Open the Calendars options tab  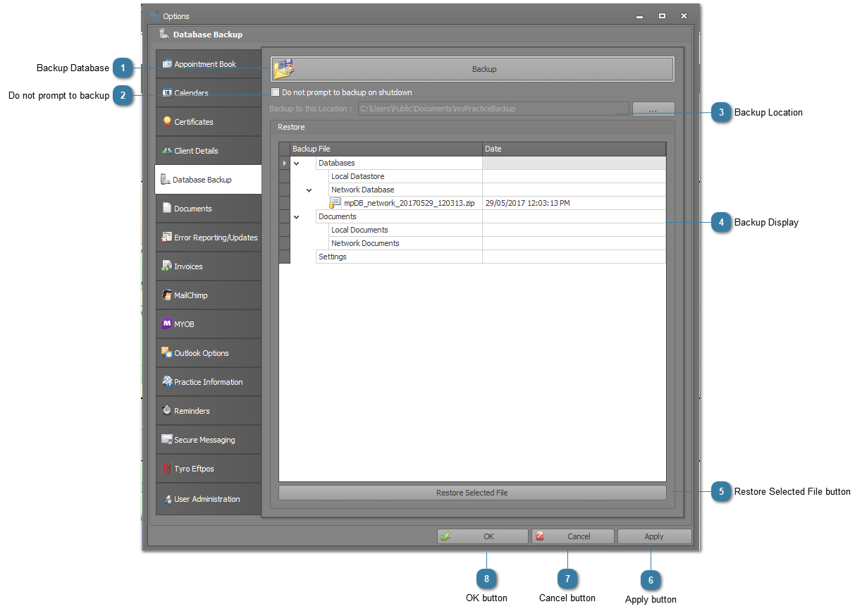[x=209, y=93]
